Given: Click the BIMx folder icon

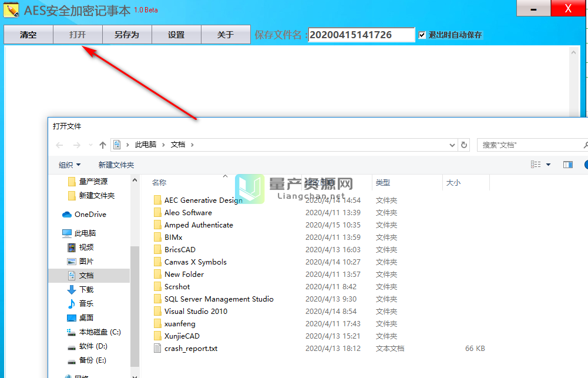Looking at the screenshot, I should 157,237.
